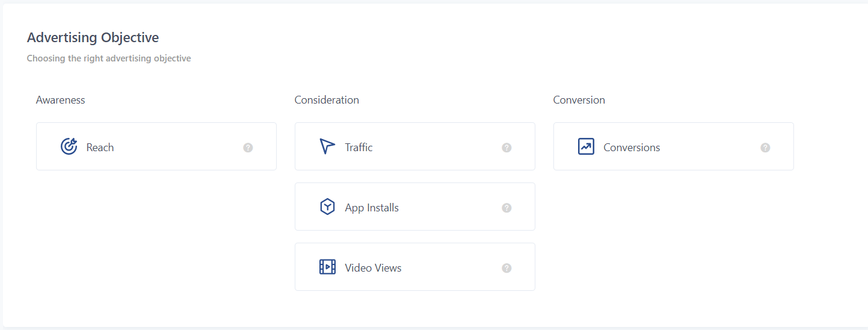This screenshot has width=868, height=330.
Task: Choose the Traffic objective text
Action: [x=359, y=148]
